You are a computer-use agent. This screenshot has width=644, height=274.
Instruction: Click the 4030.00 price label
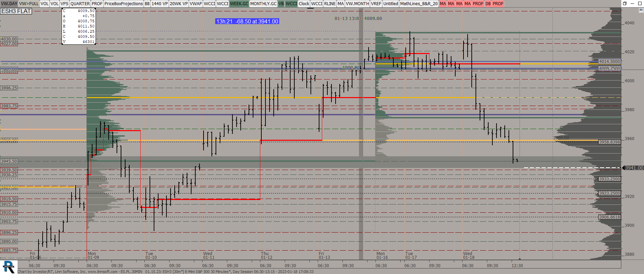tap(9, 39)
